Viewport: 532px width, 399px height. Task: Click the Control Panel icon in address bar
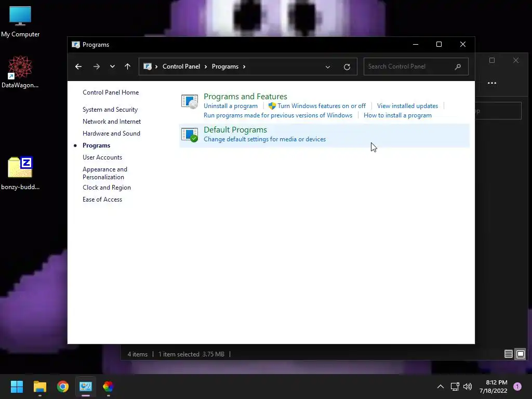(148, 66)
